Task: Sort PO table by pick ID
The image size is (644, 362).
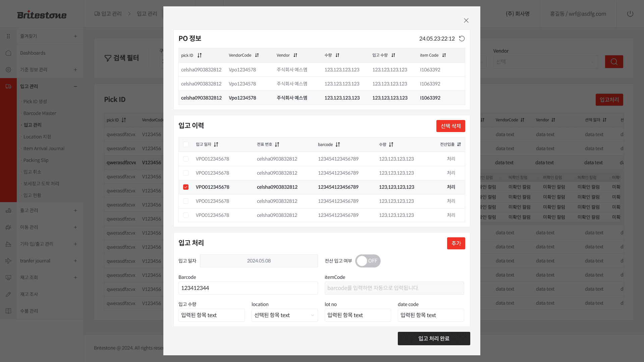Action: pyautogui.click(x=200, y=55)
